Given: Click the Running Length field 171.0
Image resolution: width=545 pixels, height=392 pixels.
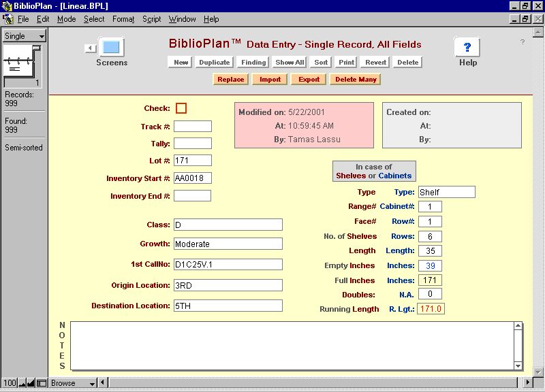Looking at the screenshot, I should 431,309.
